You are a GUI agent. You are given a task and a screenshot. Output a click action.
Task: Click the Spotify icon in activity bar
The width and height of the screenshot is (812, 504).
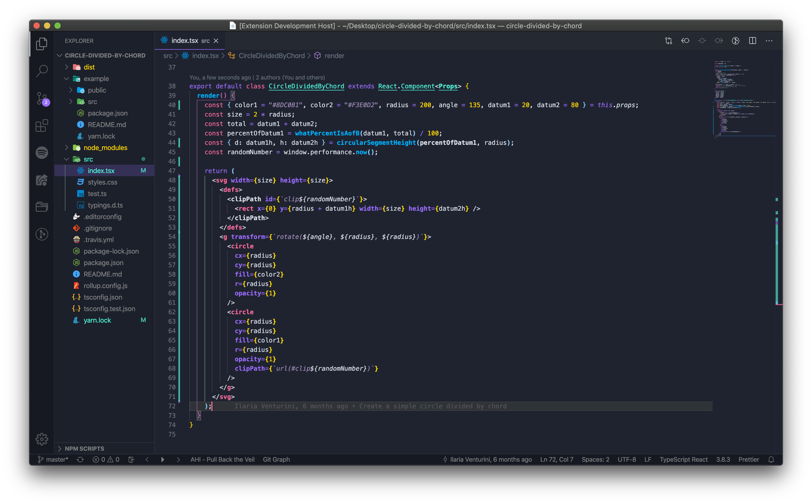(42, 153)
